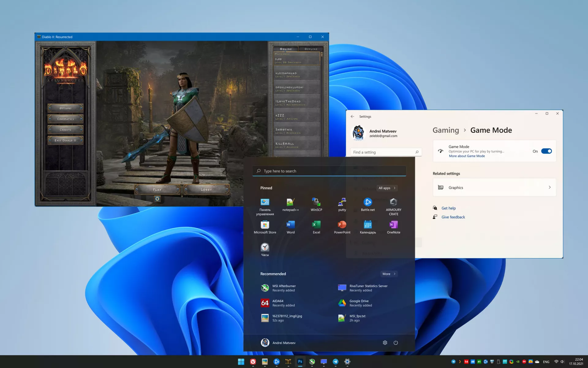Screen dimensions: 588x368
Task: Click the clock 22:04 date in tray
Action: point(576,362)
